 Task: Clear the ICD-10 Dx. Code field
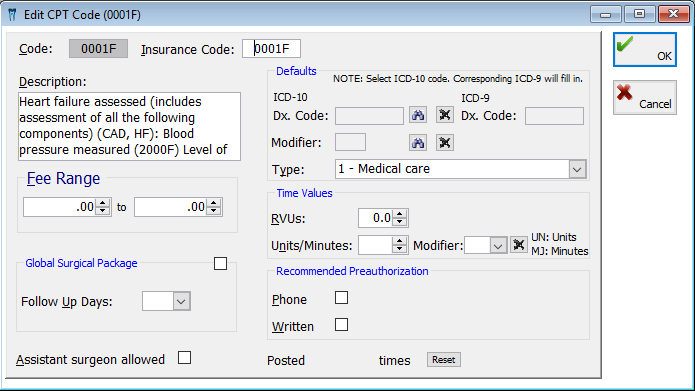click(x=445, y=115)
